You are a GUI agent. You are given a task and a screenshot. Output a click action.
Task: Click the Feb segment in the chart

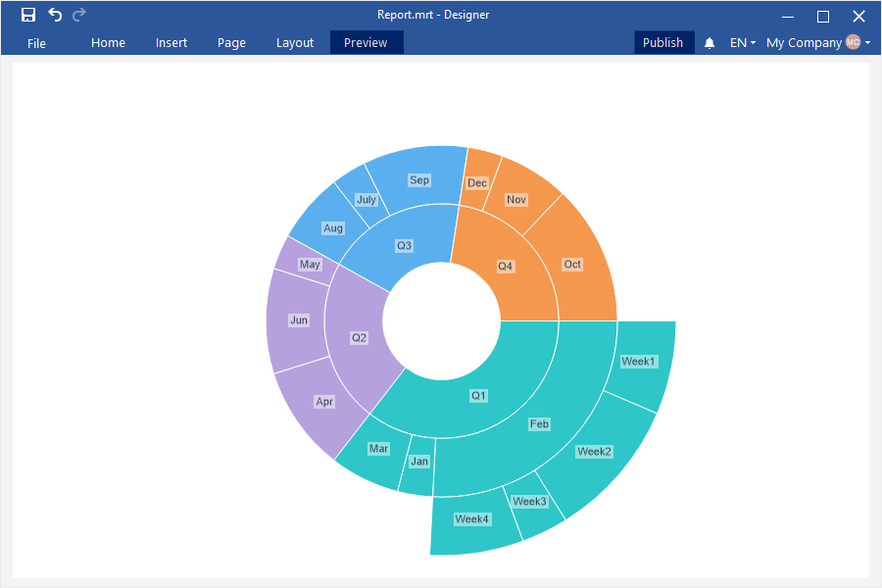539,424
